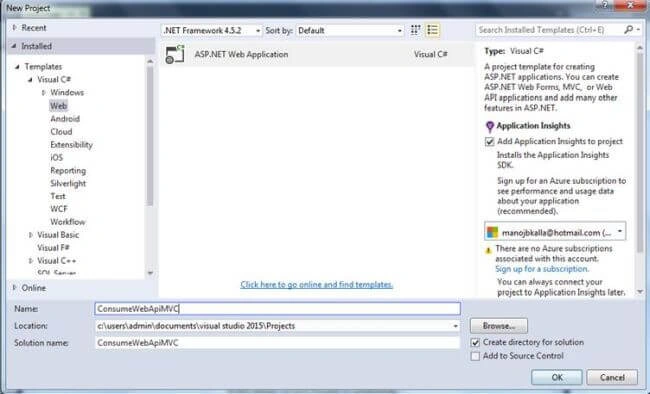Open the manojbkalla@hotmail.com account dropdown

[555, 231]
